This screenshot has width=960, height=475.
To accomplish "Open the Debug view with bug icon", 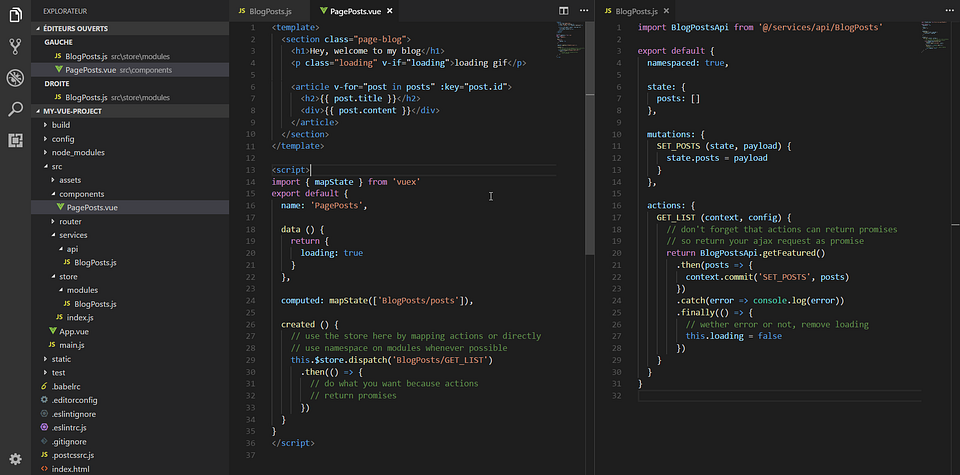I will coord(15,78).
